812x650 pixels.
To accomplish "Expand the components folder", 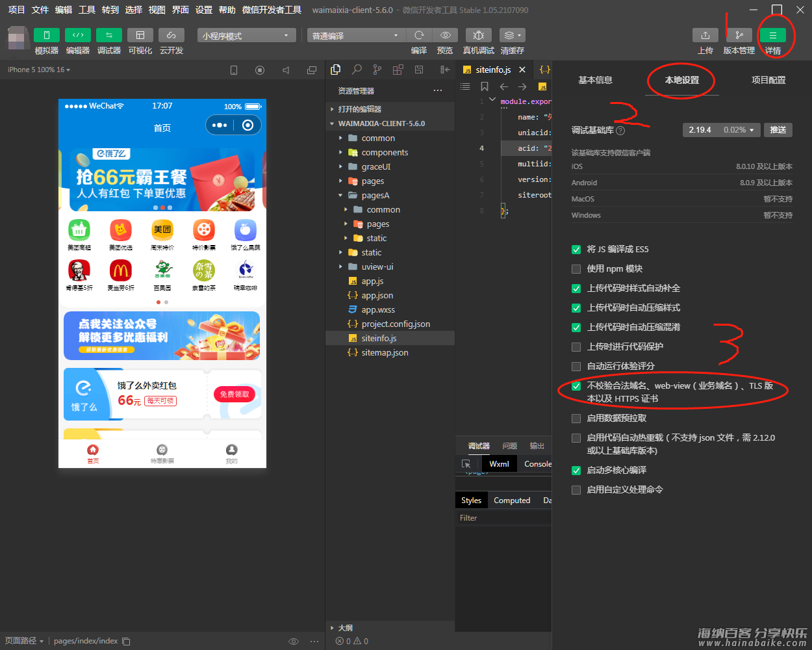I will point(385,152).
